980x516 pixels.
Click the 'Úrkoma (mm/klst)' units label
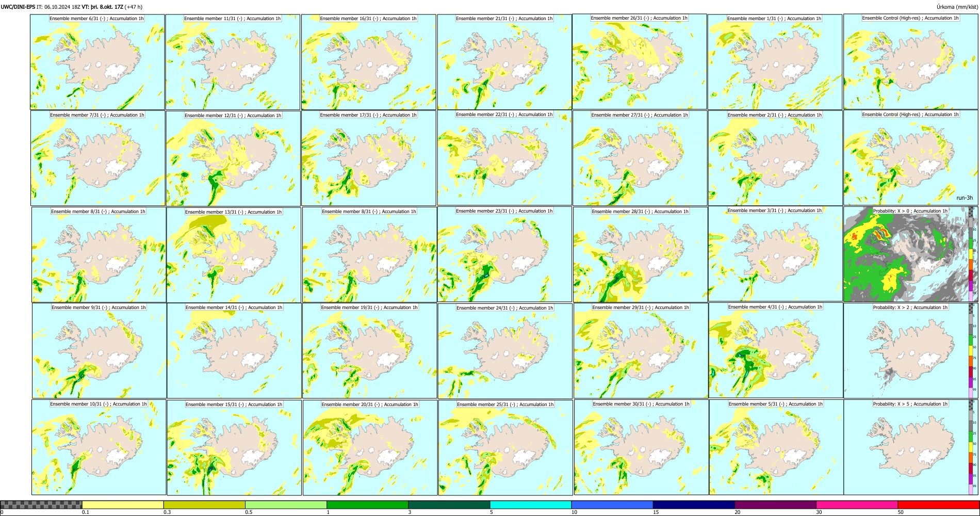click(957, 7)
